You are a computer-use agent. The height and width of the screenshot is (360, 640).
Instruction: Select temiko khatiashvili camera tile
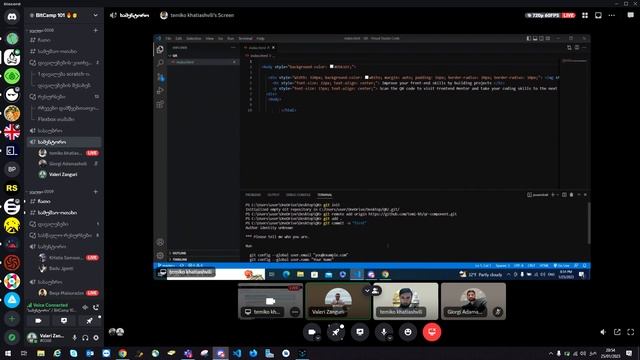(406, 301)
